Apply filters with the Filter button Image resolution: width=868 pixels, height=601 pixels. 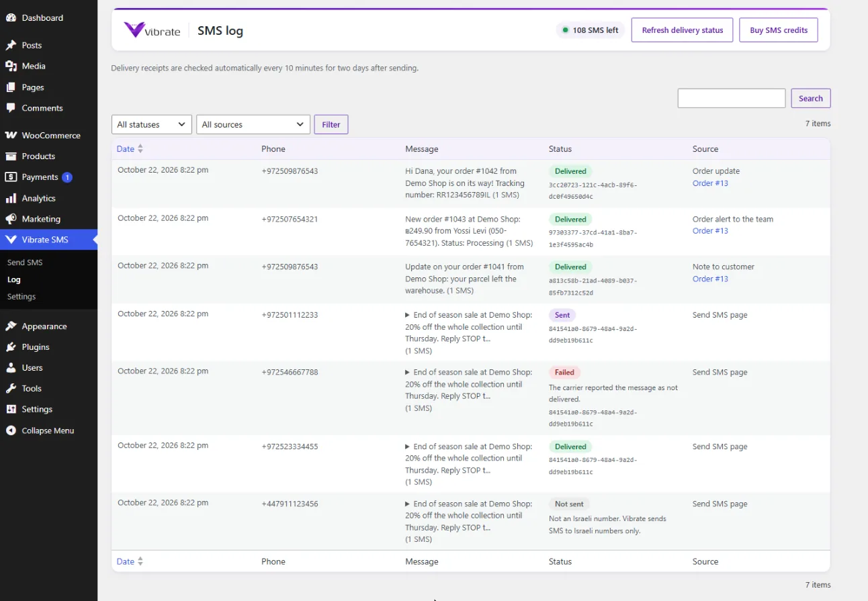pos(331,125)
